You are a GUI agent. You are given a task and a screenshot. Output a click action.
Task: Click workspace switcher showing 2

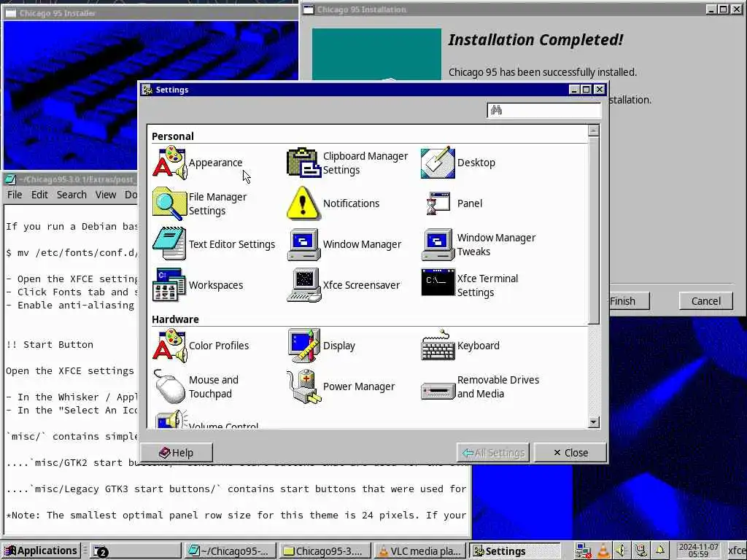pos(134,551)
